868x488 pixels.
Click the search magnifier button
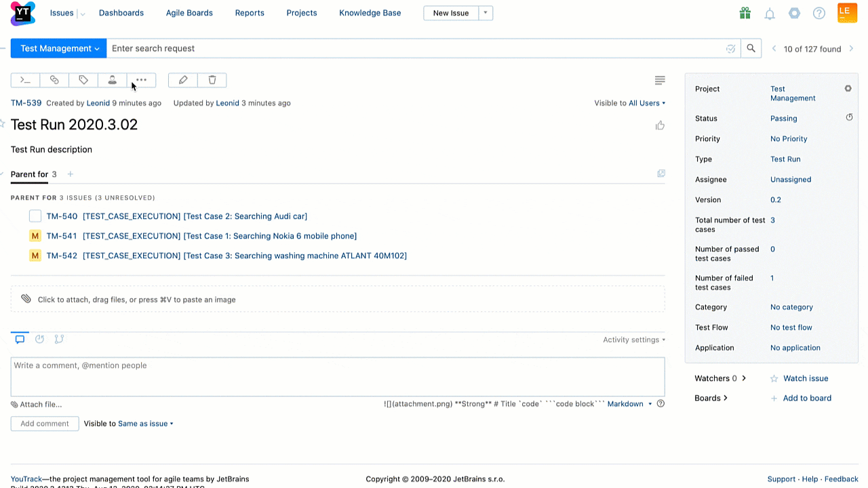point(751,48)
